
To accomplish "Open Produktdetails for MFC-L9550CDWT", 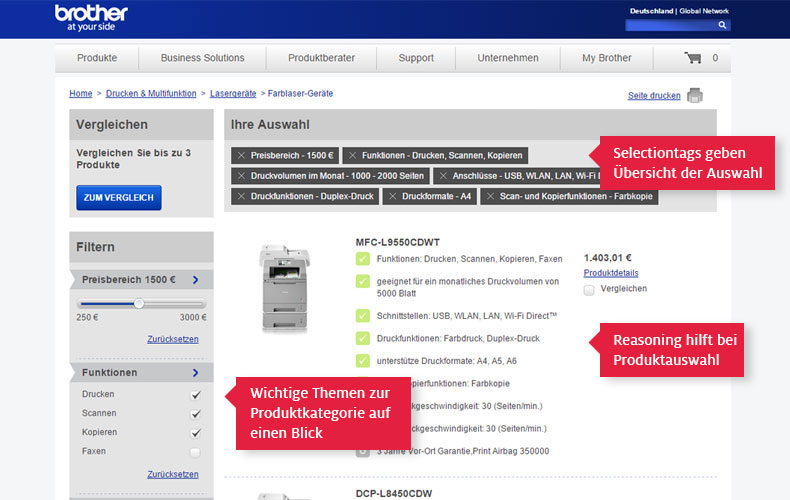I will pyautogui.click(x=611, y=273).
